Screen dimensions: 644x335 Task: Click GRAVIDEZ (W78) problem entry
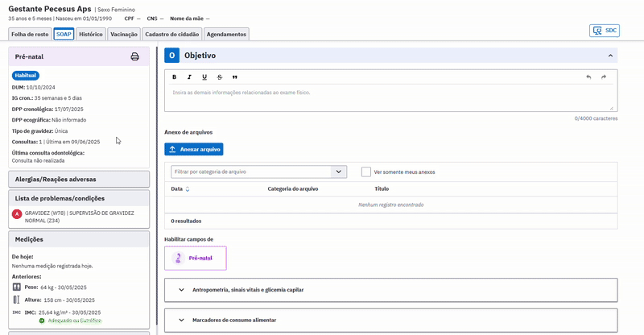[x=79, y=217]
